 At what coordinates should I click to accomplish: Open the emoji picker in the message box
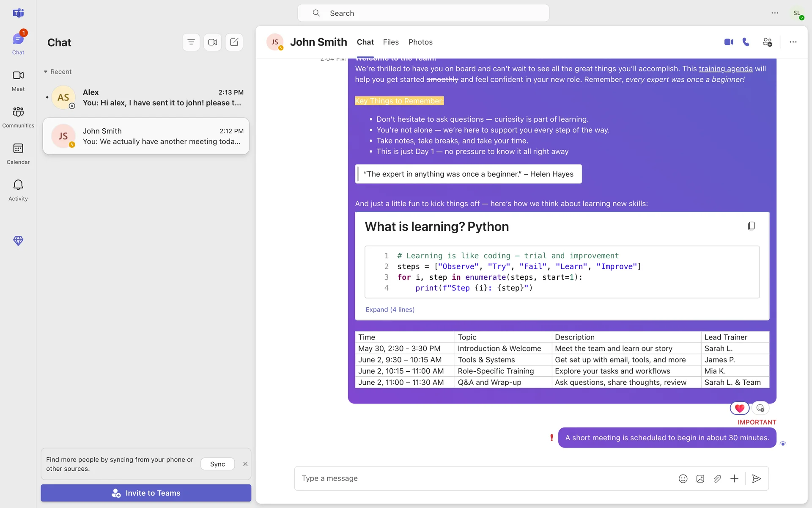pos(683,479)
